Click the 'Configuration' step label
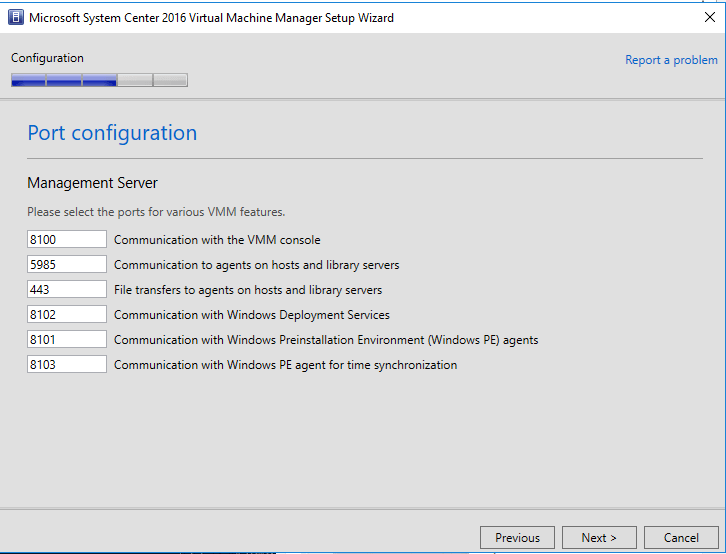This screenshot has height=554, width=726. tap(47, 58)
